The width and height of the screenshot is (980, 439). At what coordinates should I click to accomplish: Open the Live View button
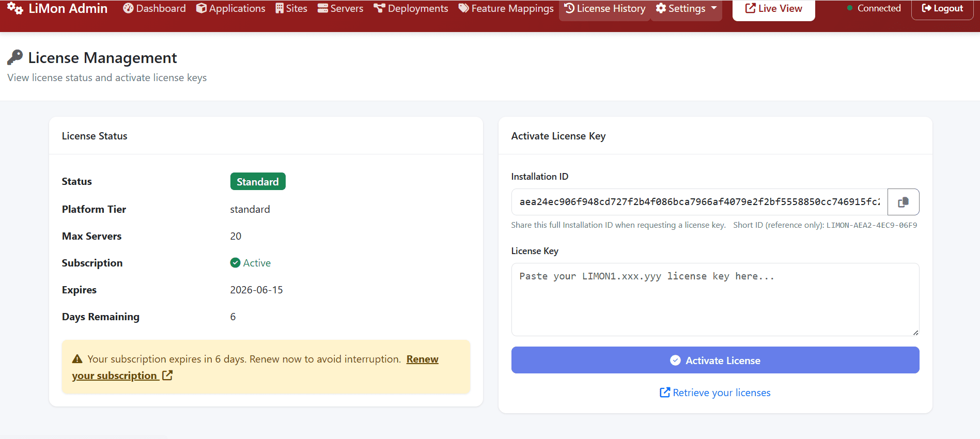774,8
